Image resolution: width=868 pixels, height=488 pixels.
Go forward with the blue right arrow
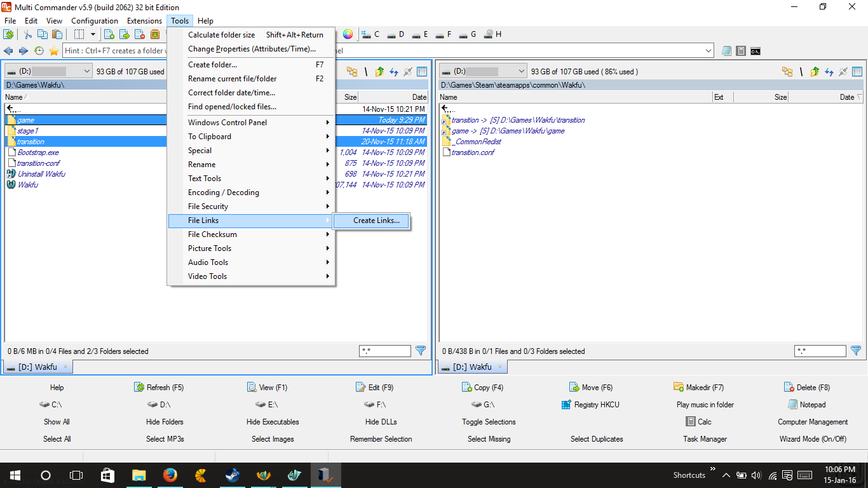(24, 51)
